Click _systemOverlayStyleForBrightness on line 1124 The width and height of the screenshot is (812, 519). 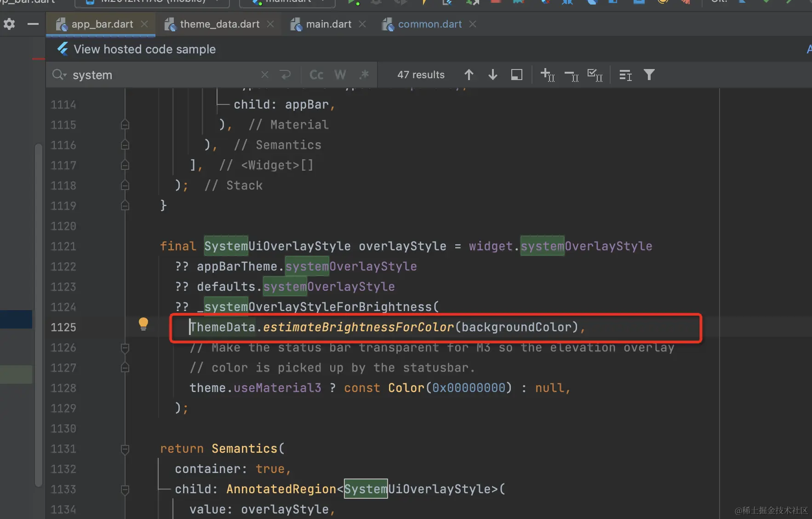pyautogui.click(x=314, y=307)
